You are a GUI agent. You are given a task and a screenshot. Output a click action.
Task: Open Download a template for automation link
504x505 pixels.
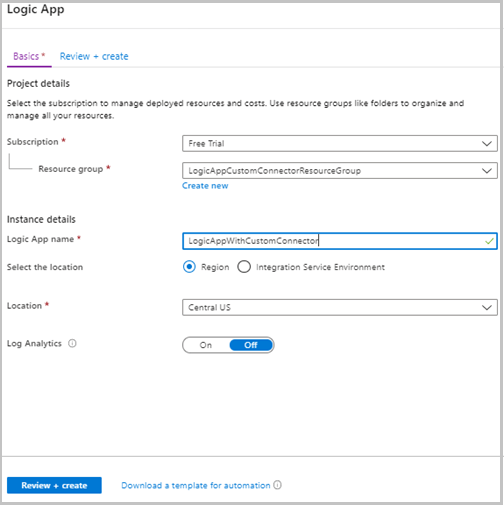196,485
